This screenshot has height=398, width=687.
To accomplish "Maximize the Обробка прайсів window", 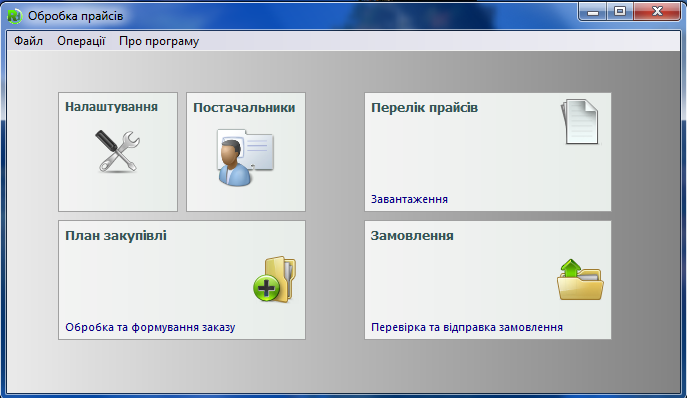I will (x=620, y=11).
